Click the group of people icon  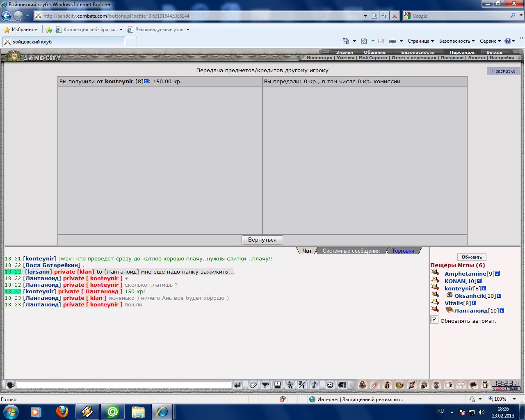[x=461, y=385]
